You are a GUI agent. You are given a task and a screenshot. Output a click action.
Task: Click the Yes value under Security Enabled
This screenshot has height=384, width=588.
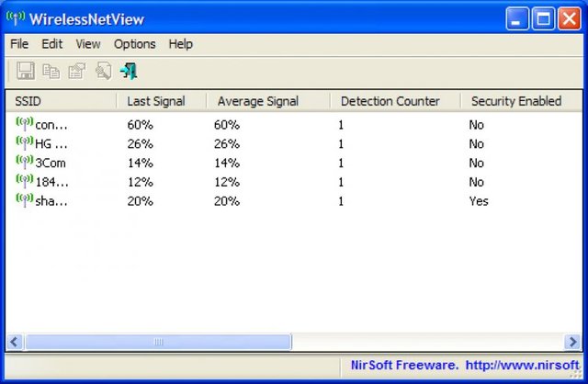(479, 201)
